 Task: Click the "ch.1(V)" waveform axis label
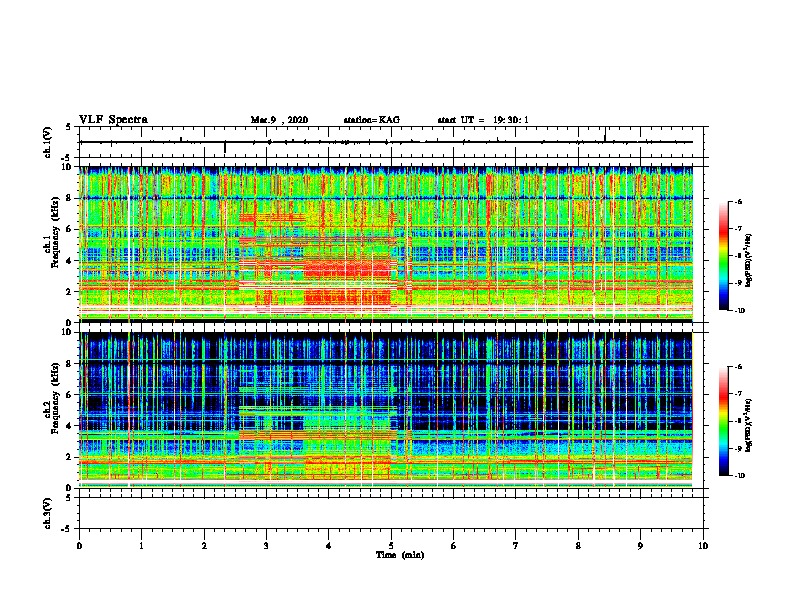point(47,142)
